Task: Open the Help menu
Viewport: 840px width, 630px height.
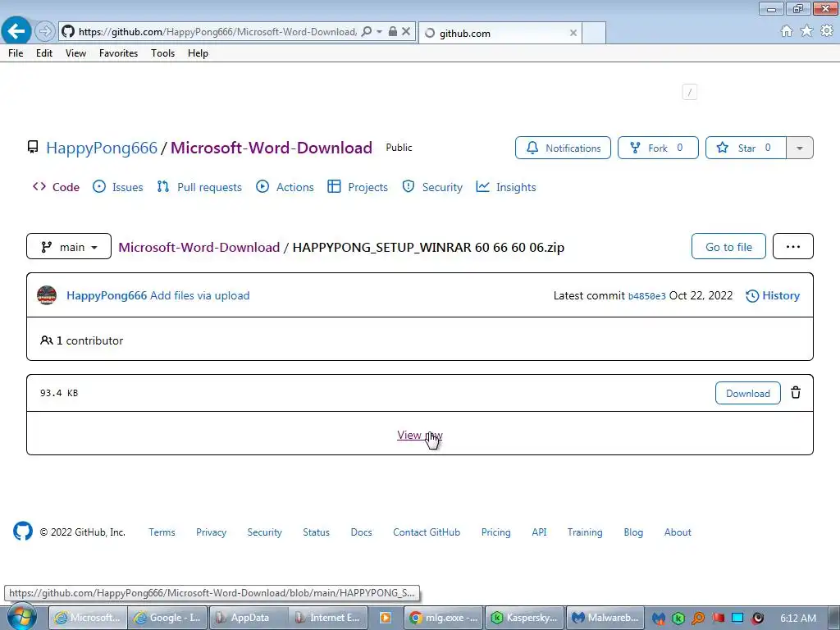Action: point(198,53)
